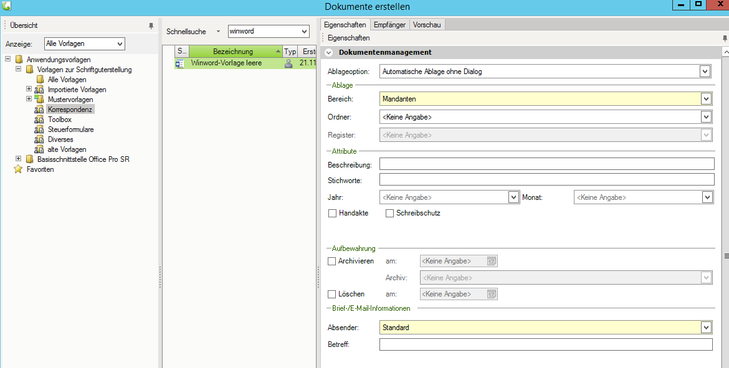The height and width of the screenshot is (368, 729).
Task: Pin the Übersicht panel
Action: pos(151,26)
